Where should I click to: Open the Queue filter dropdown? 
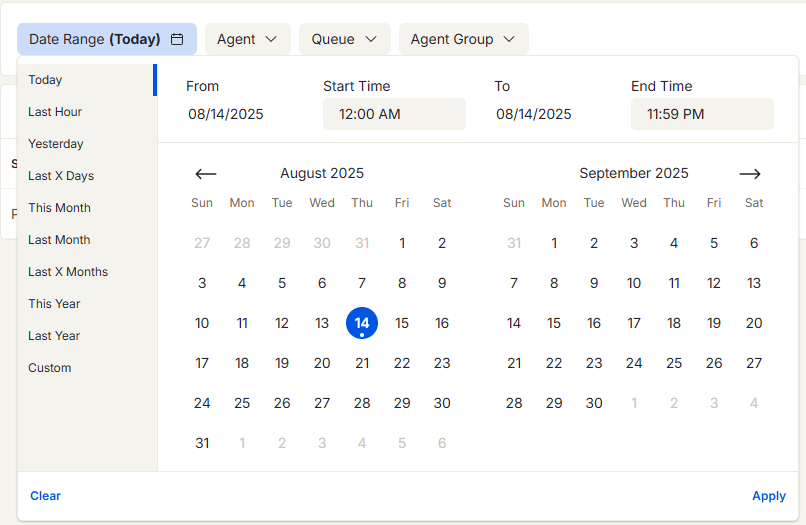344,39
